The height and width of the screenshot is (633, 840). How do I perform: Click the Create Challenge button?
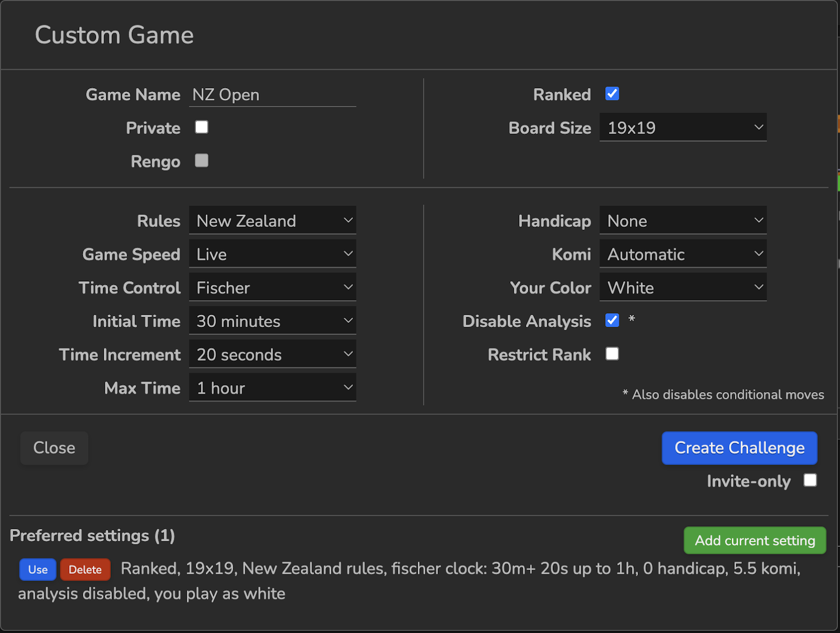(739, 448)
